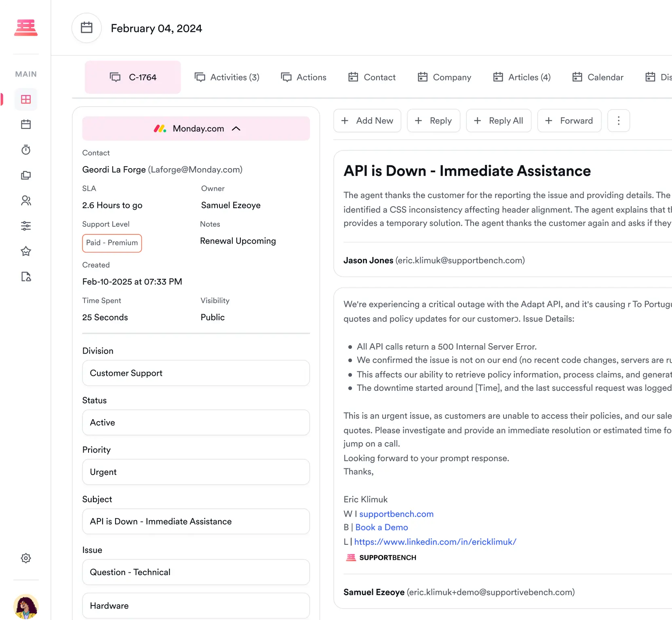The width and height of the screenshot is (672, 620).
Task: Open the Priority dropdown showing Urgent
Action: click(196, 472)
